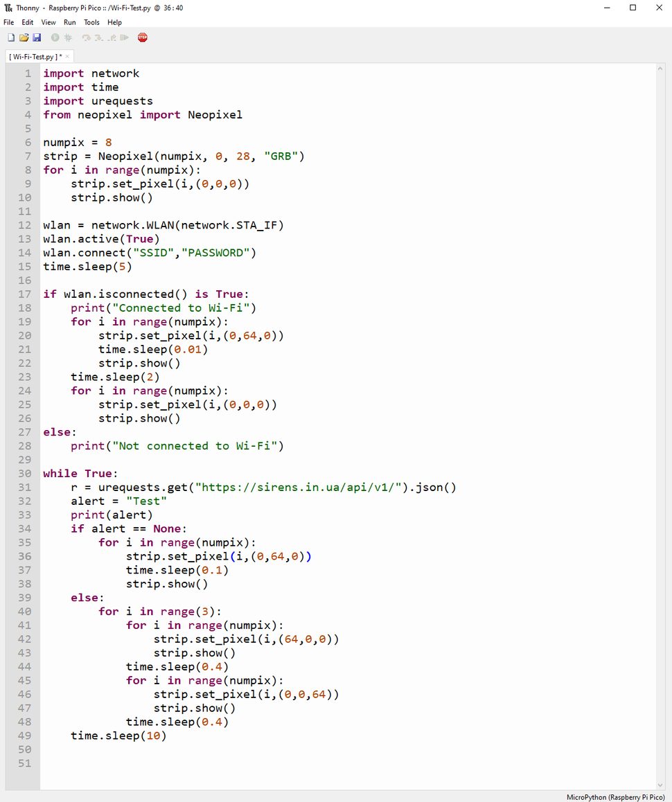Open the Edit menu
Image resolution: width=672 pixels, height=802 pixels.
[x=27, y=22]
